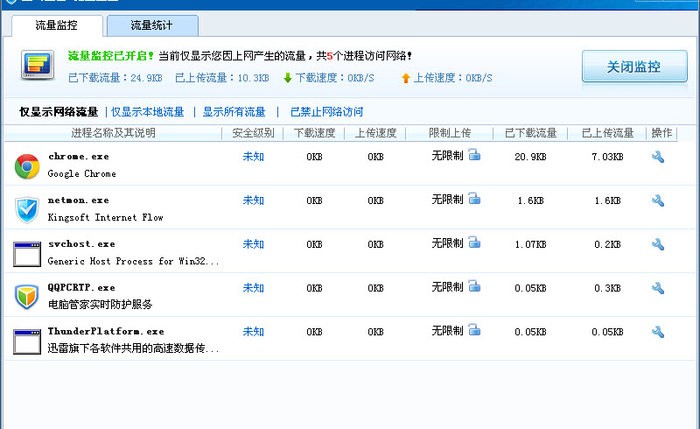This screenshot has width=700, height=429.
Task: Click the Kingsoft Internet Flow description
Action: click(x=105, y=218)
